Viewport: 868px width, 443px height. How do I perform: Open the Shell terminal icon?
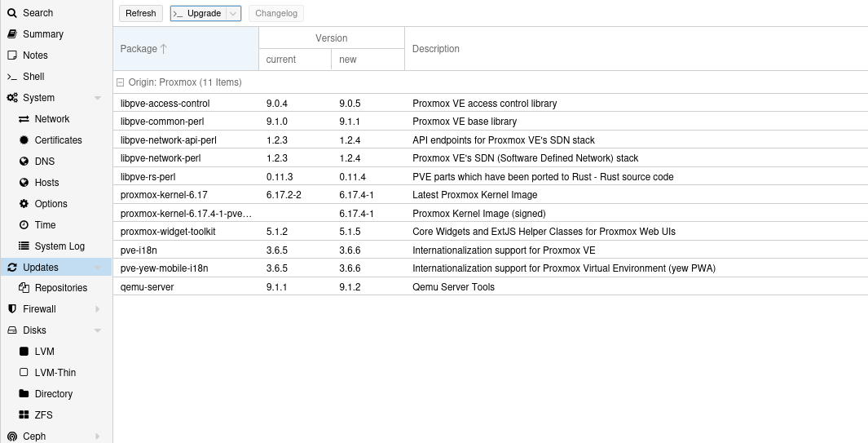pos(12,77)
